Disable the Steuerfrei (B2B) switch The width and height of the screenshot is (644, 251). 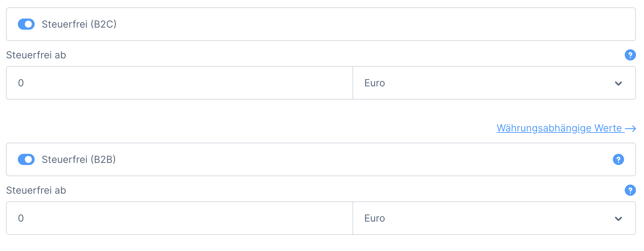tap(26, 159)
